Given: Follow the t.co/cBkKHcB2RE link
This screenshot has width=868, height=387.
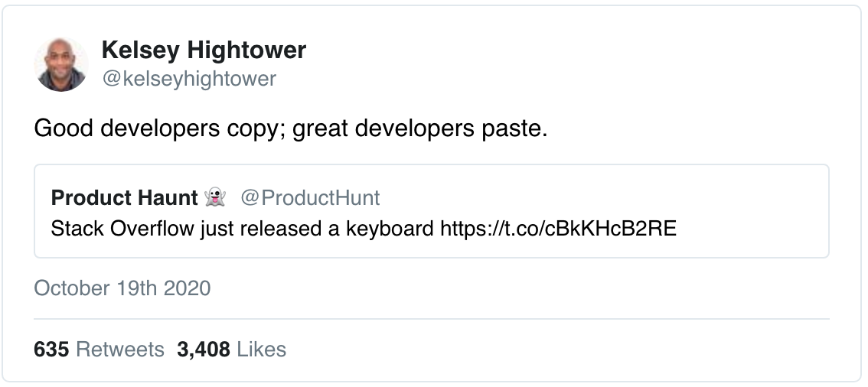Looking at the screenshot, I should (x=558, y=229).
